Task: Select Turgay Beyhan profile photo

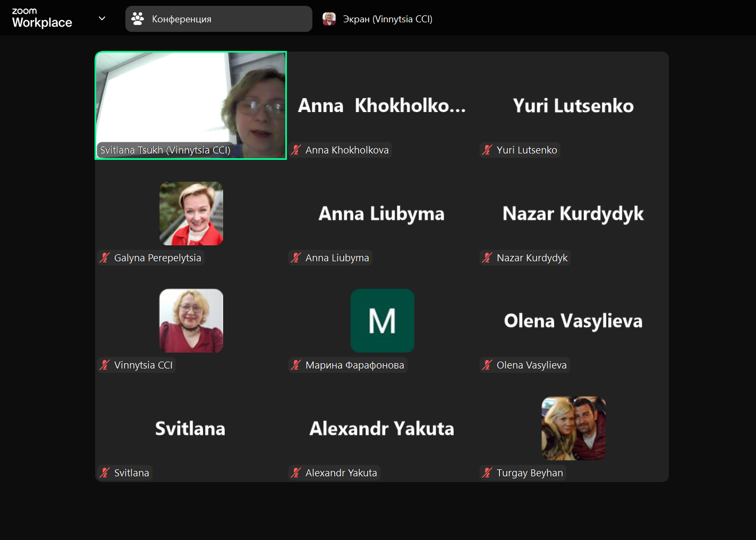Action: [x=574, y=428]
